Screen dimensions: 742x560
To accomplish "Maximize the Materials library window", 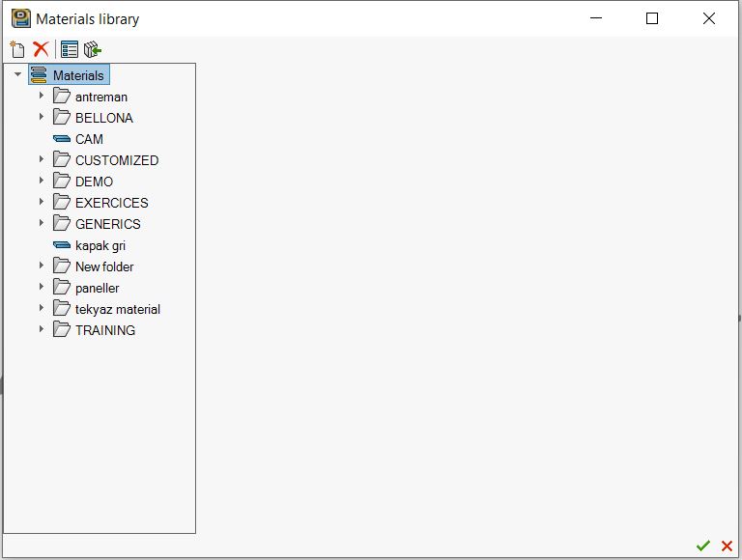I will click(652, 18).
